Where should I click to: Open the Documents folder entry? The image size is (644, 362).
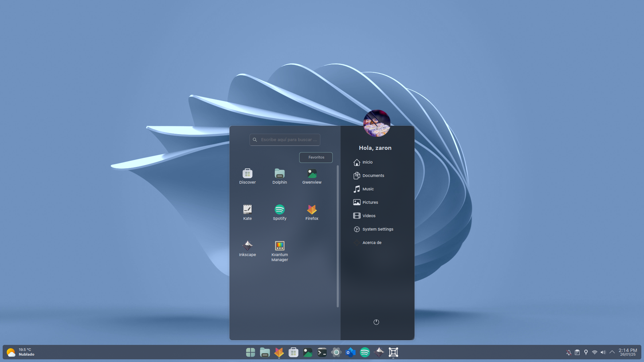pyautogui.click(x=369, y=176)
